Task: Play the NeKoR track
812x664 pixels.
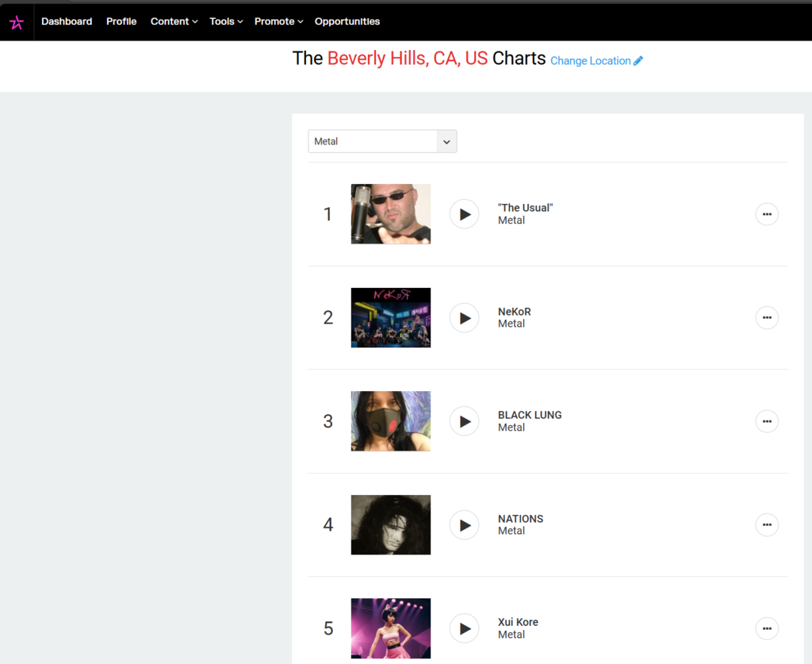Action: (x=465, y=318)
